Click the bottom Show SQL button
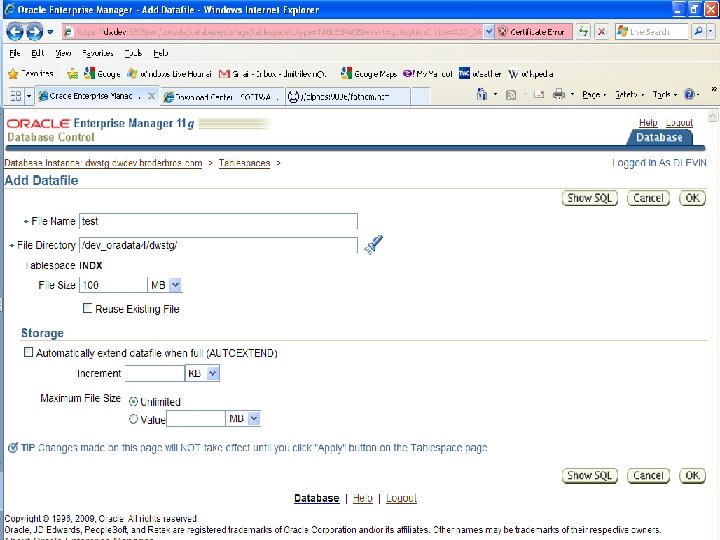Viewport: 720px width, 540px height. point(590,476)
